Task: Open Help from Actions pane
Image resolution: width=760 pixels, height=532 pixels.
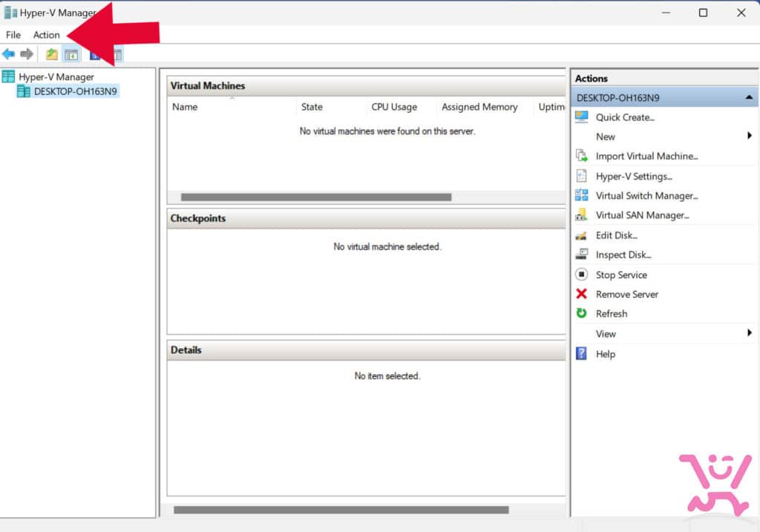Action: tap(606, 354)
